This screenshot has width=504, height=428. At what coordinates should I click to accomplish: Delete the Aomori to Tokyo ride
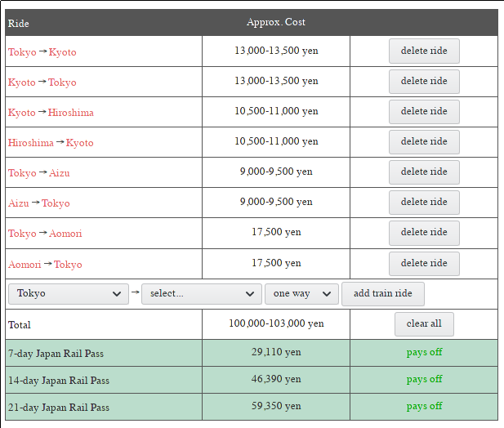click(x=424, y=264)
